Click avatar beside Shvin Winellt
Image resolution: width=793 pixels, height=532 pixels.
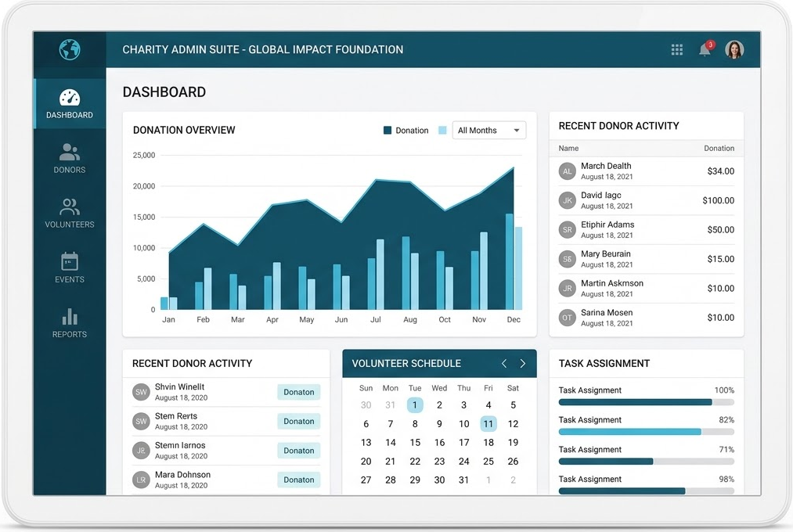point(141,392)
